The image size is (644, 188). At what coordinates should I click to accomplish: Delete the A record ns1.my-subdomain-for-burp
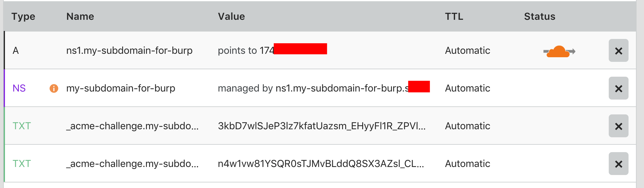tap(618, 50)
